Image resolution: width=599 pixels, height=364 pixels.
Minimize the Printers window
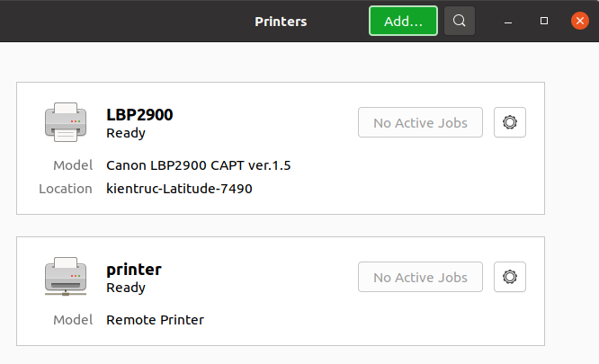(511, 21)
